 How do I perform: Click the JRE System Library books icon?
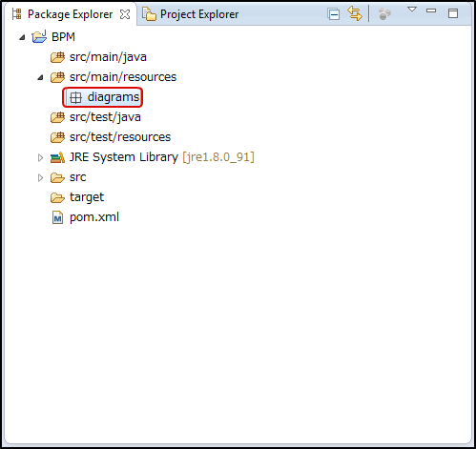coord(57,157)
